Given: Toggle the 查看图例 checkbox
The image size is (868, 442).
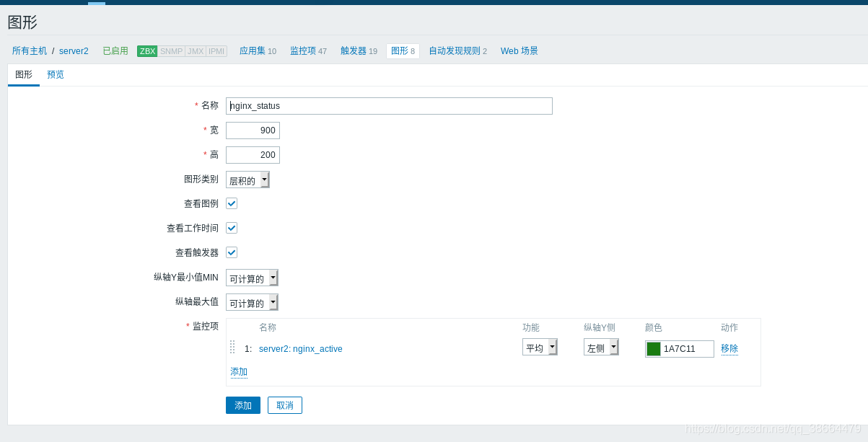Looking at the screenshot, I should tap(232, 203).
